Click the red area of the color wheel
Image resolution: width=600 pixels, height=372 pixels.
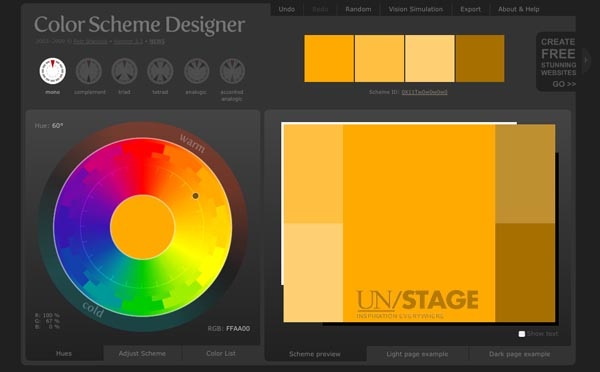(143, 165)
